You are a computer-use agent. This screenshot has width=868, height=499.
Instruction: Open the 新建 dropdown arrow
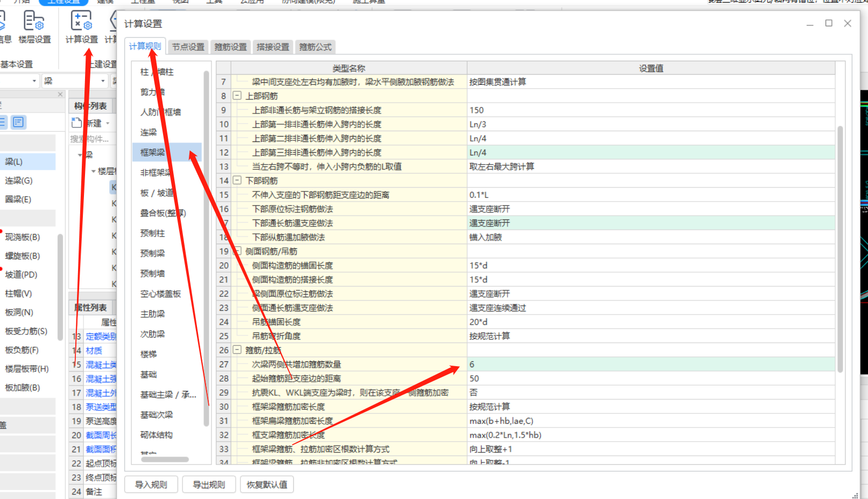[108, 123]
